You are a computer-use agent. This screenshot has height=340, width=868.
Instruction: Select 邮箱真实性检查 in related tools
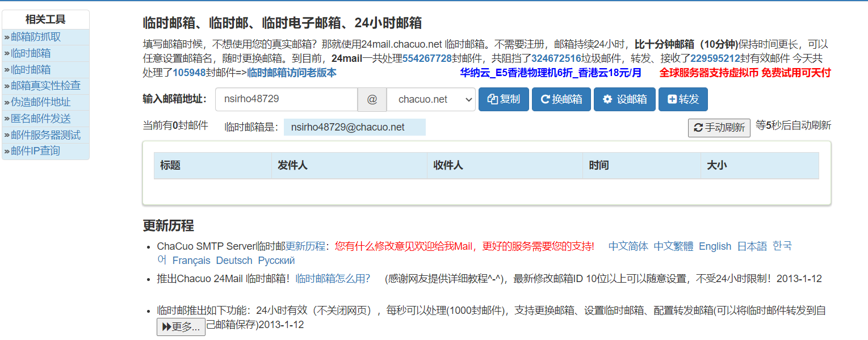coord(45,86)
